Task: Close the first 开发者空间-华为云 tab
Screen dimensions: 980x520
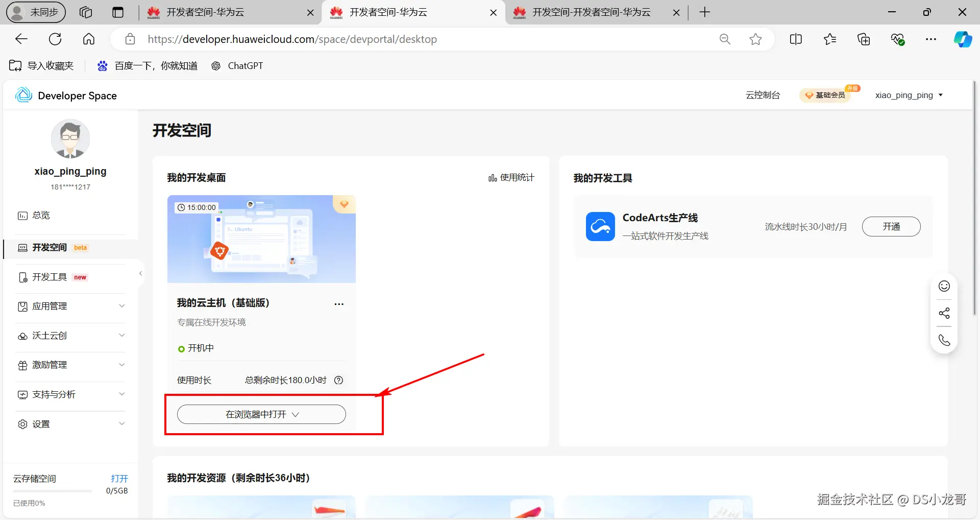Action: 310,13
